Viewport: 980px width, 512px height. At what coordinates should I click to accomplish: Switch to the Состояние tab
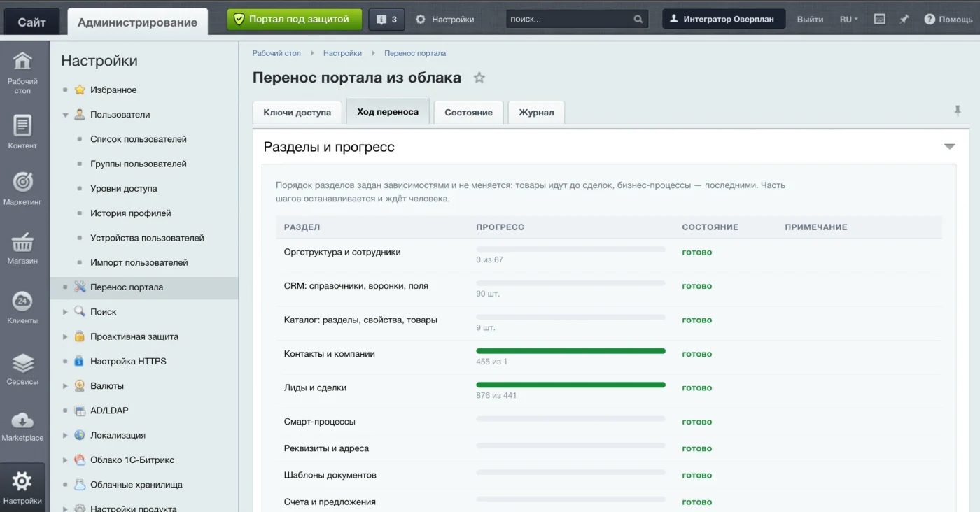point(469,112)
